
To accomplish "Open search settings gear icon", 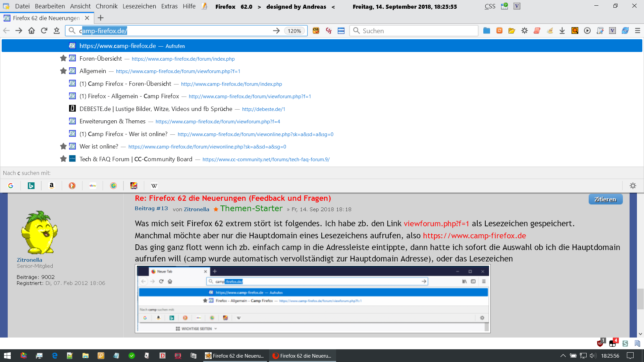I will 633,186.
